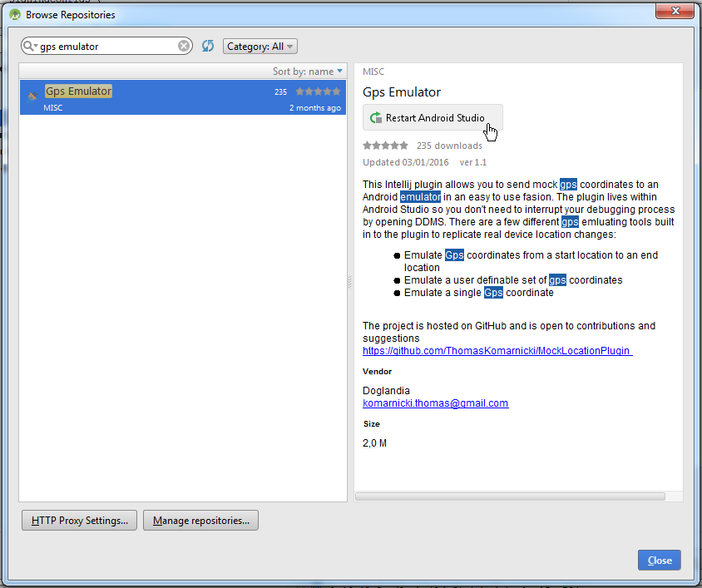Screen dimensions: 702x588
Task: Click the '235 downloads' text
Action: point(449,146)
